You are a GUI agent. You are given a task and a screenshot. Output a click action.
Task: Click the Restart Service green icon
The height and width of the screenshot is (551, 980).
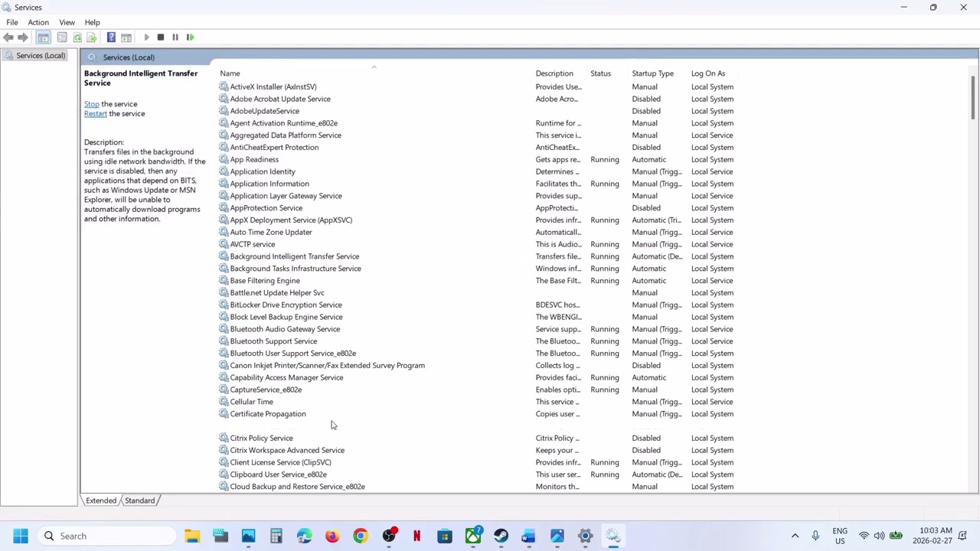pos(190,37)
